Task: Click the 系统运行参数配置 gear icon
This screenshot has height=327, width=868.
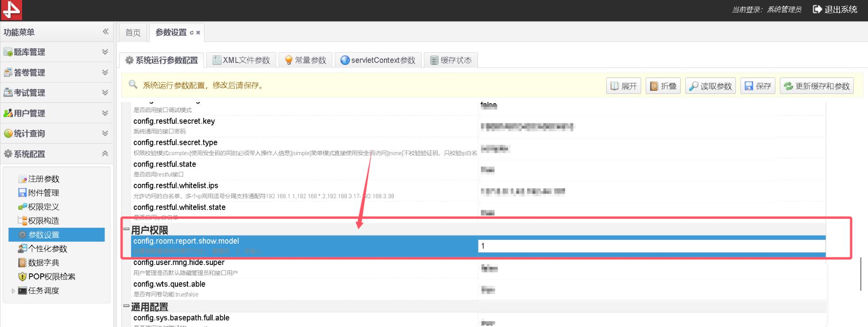Action: [129, 60]
